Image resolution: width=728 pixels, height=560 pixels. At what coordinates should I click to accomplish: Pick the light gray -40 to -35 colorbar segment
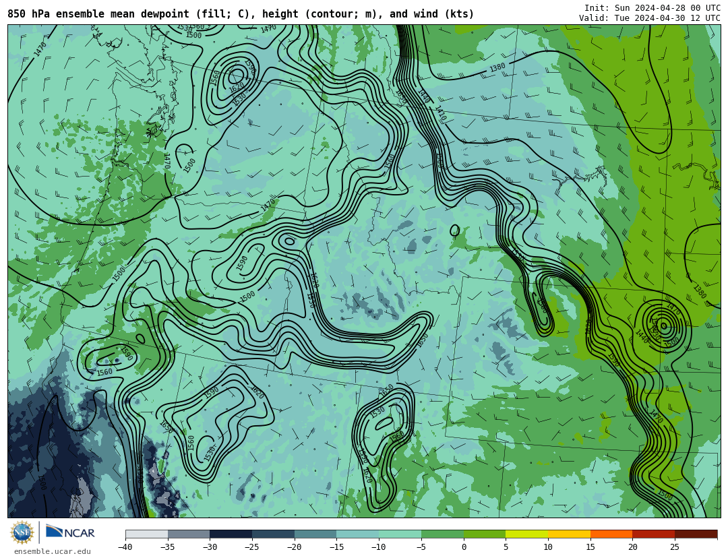pos(147,534)
